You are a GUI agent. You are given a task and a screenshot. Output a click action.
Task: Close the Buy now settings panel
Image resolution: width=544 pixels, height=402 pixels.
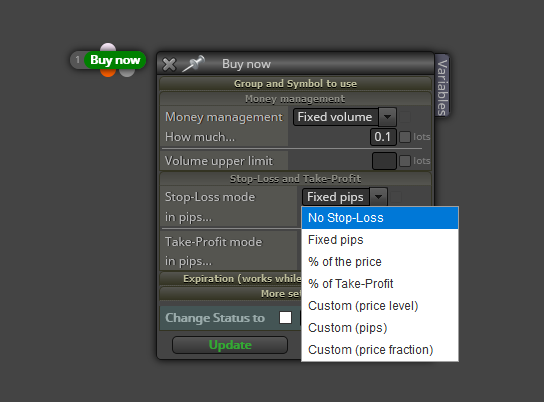pyautogui.click(x=169, y=65)
